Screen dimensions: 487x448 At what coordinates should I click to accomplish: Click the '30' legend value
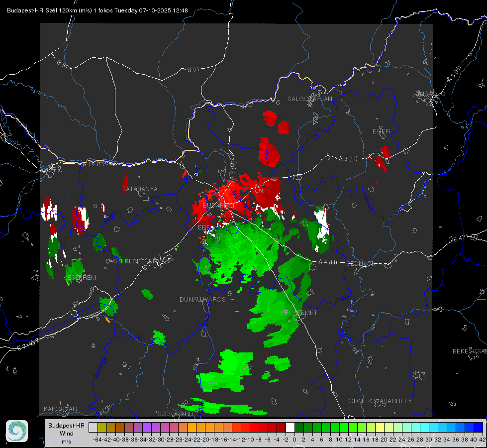429,440
